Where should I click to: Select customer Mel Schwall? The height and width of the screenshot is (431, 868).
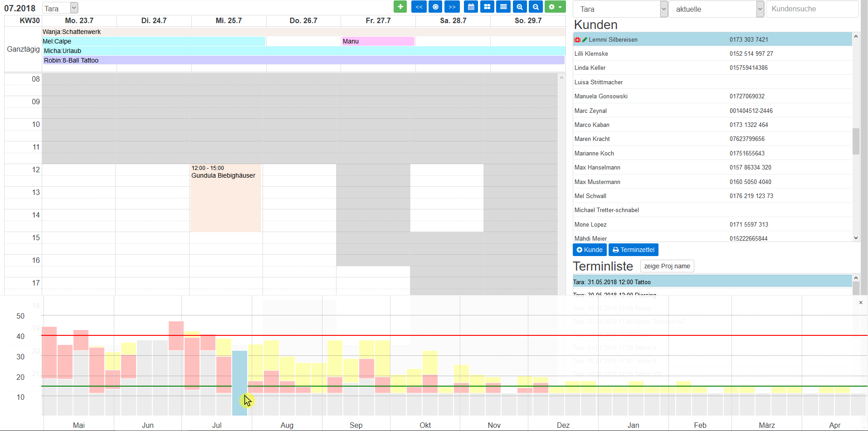point(712,196)
